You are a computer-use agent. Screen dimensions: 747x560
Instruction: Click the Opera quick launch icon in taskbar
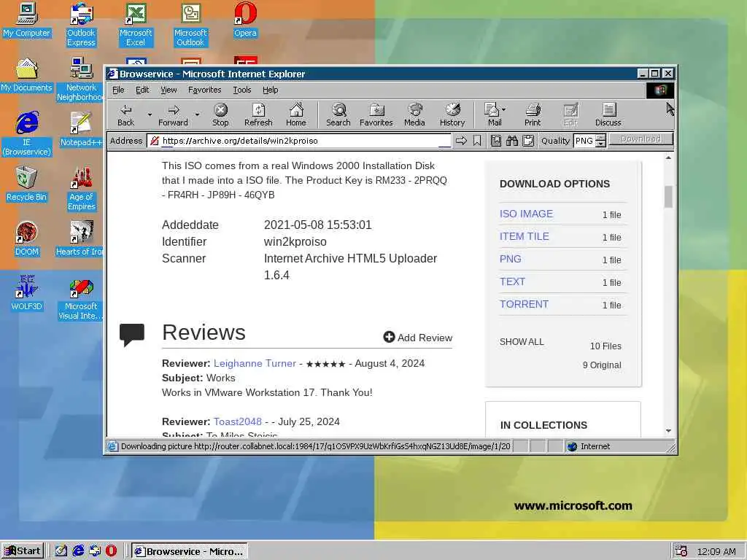click(x=111, y=551)
